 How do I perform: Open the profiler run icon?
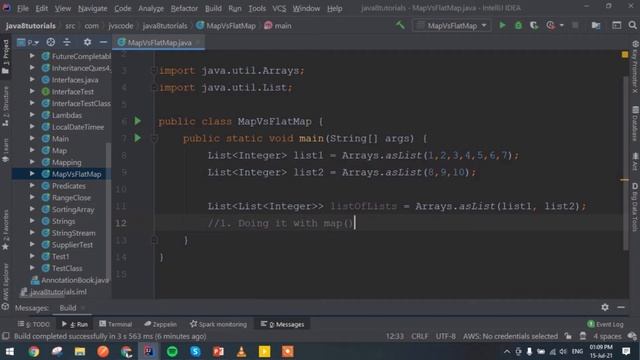point(551,25)
